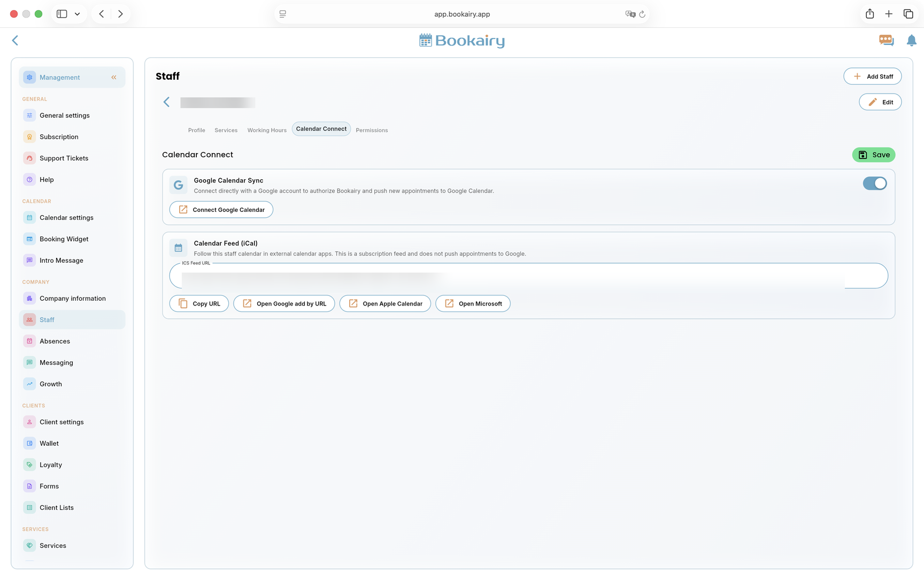The width and height of the screenshot is (924, 580).
Task: Click the Booking Widget sidebar icon
Action: 29,239
